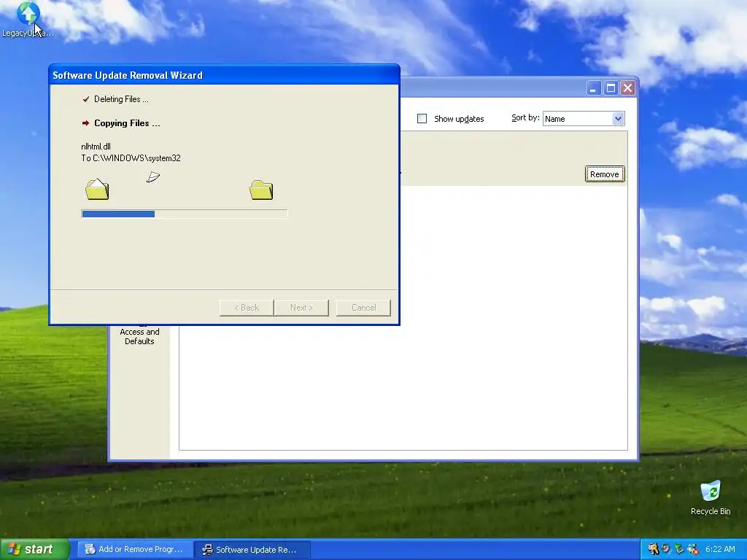Click the Sort by dropdown arrow
Image resolution: width=747 pixels, height=560 pixels.
pyautogui.click(x=618, y=119)
